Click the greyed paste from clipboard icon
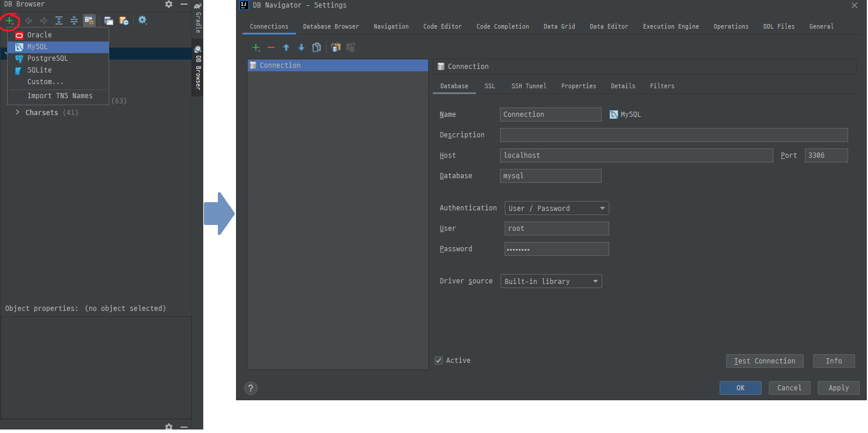 (x=351, y=47)
